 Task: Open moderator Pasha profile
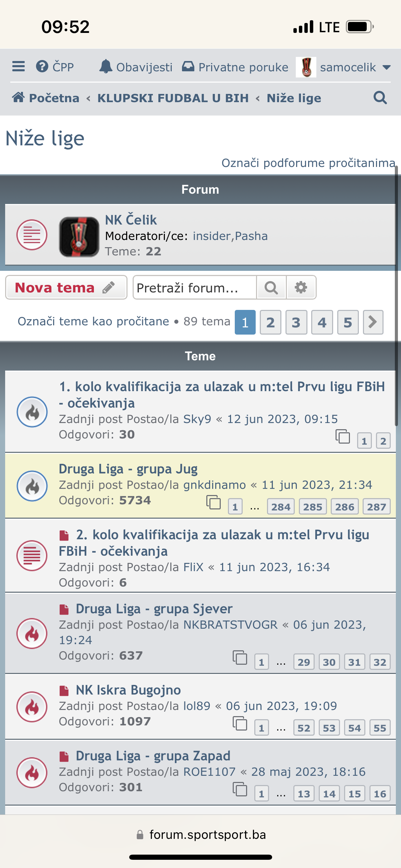(x=251, y=236)
